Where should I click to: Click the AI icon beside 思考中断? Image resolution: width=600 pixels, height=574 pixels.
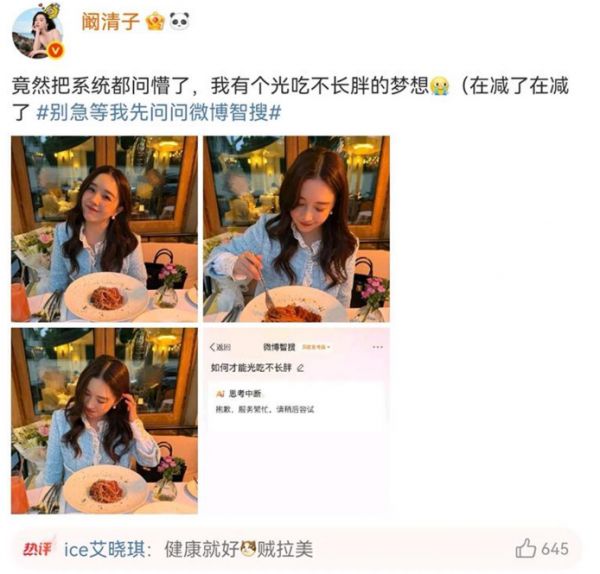coord(220,393)
